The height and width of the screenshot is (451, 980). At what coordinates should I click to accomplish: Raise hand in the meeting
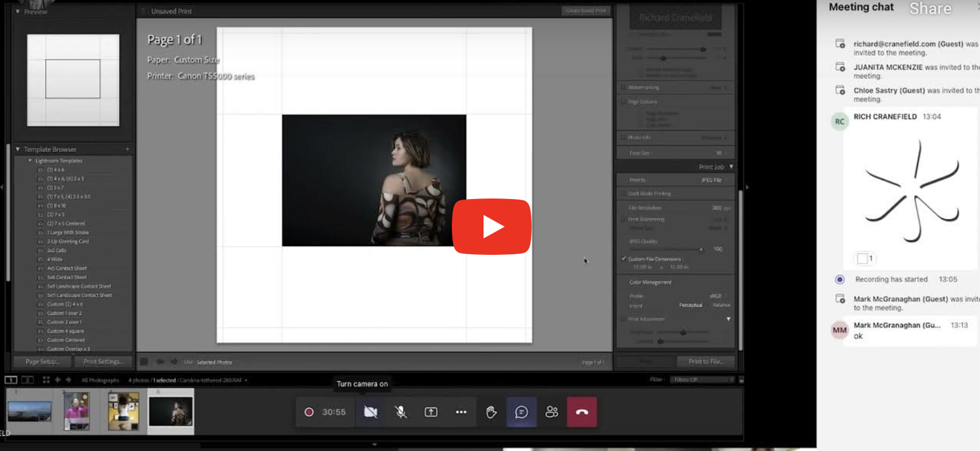pos(491,412)
